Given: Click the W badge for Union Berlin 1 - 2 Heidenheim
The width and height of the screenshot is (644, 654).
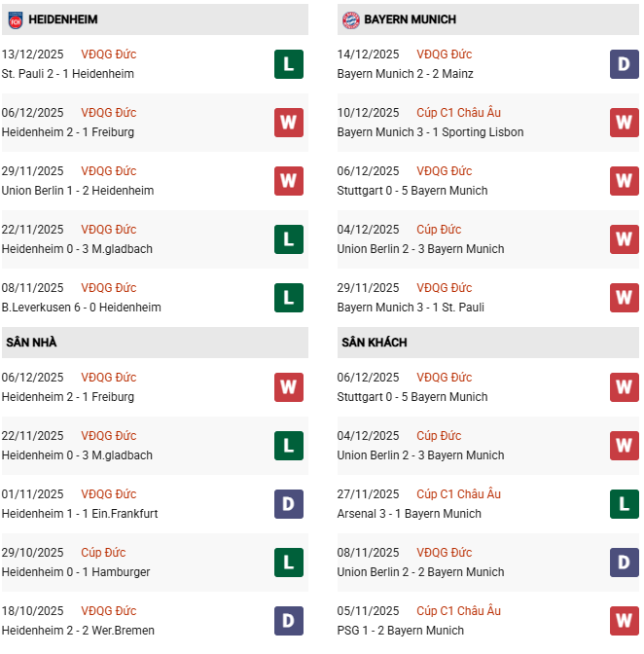Looking at the screenshot, I should click(x=289, y=181).
